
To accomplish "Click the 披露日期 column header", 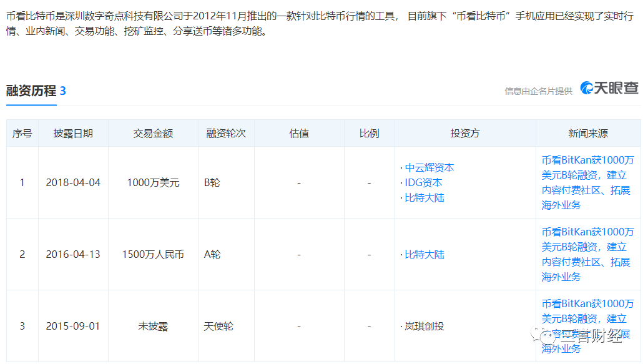I will tap(73, 133).
